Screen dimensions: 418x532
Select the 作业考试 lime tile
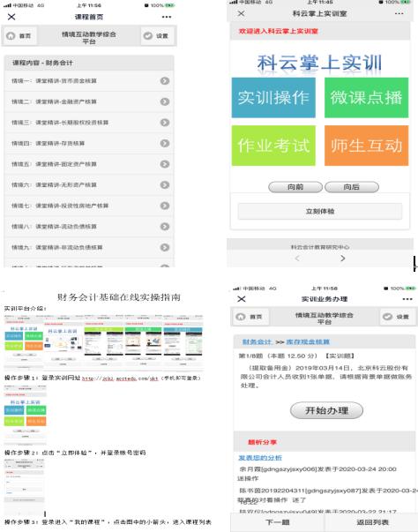(x=273, y=146)
